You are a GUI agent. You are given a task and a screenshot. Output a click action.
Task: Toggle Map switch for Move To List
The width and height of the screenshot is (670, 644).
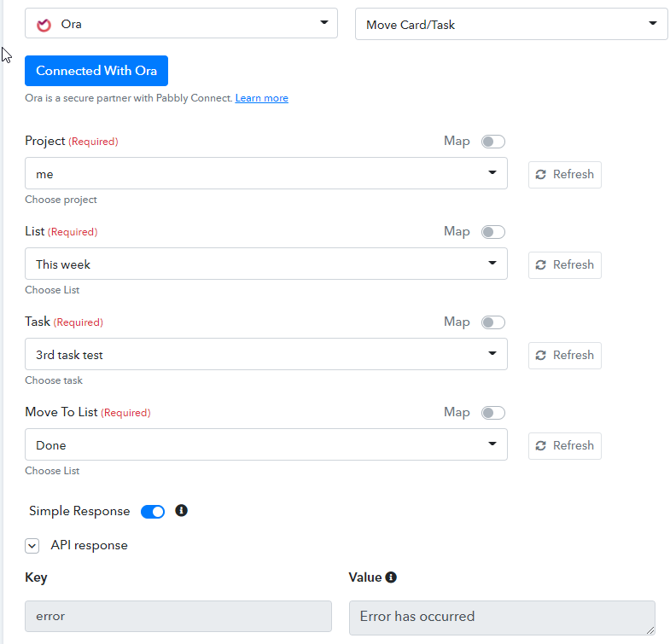pos(493,413)
